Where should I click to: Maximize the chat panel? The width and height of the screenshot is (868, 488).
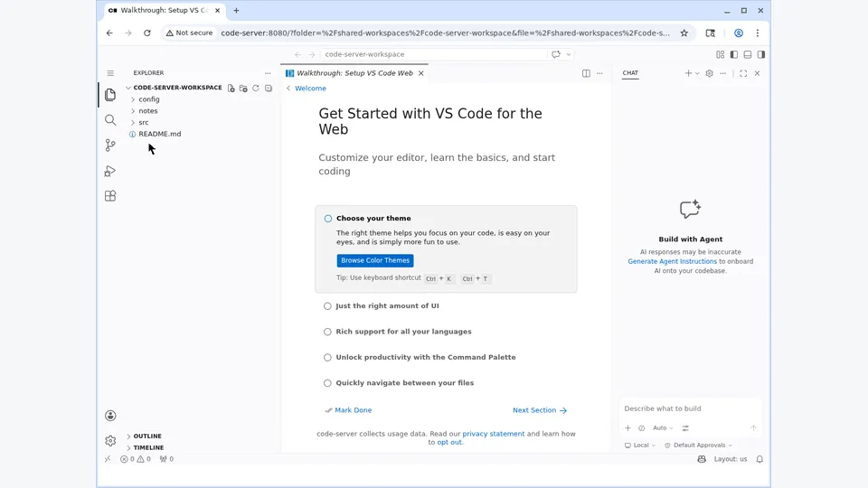743,73
